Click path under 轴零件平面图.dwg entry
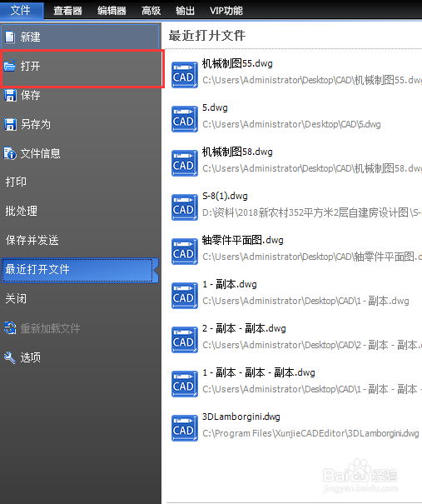 click(x=312, y=257)
